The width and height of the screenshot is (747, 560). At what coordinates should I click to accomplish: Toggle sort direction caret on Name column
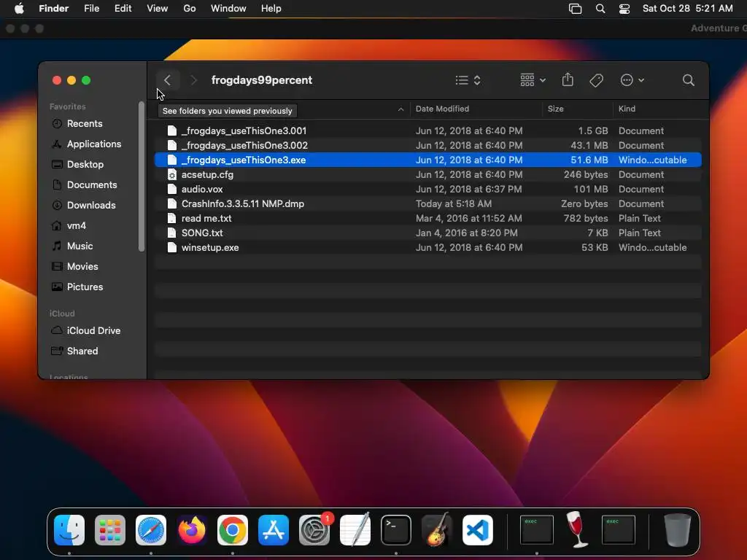pos(400,109)
